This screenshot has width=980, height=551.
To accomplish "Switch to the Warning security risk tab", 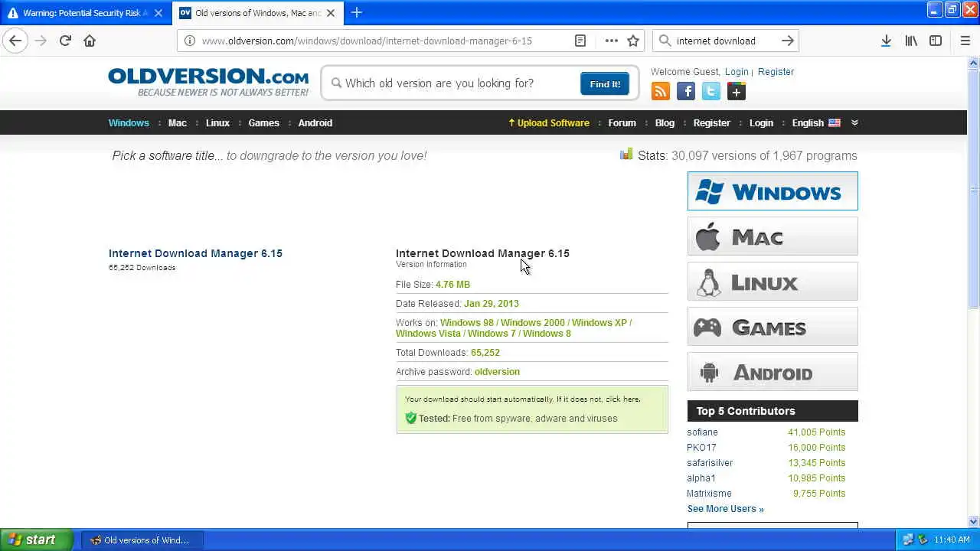I will (x=85, y=13).
